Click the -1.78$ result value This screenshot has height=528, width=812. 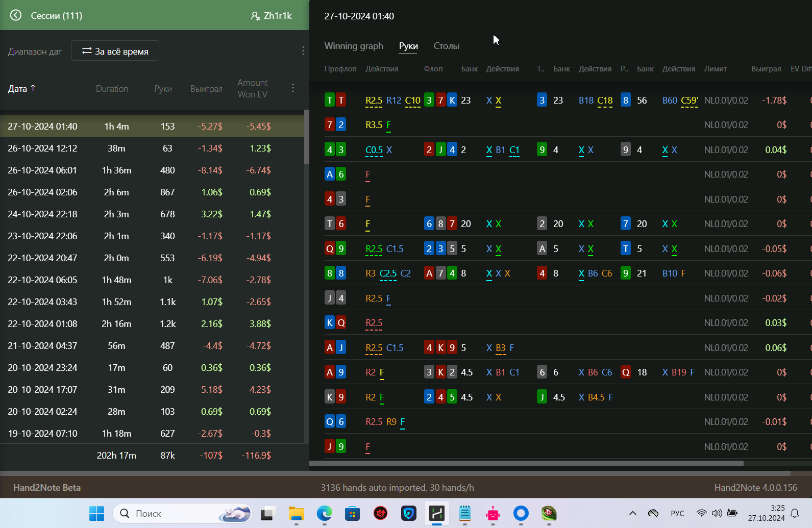(774, 100)
